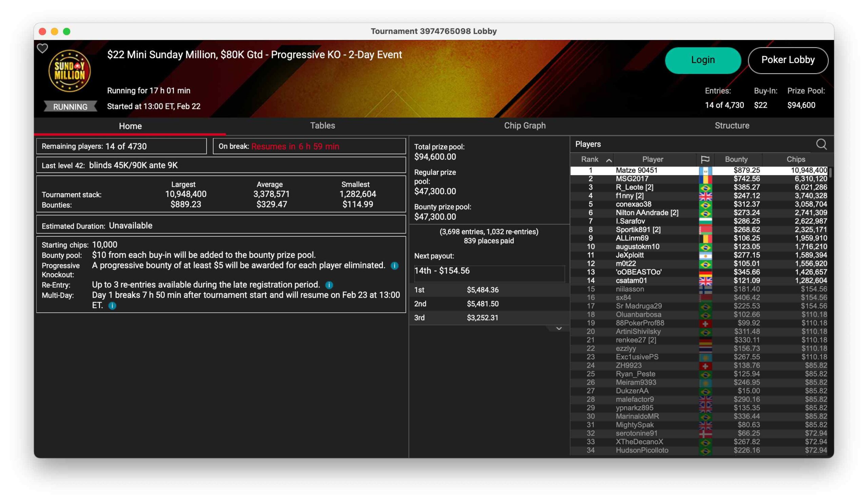868x503 pixels.
Task: Sort the list by Chips column
Action: pyautogui.click(x=795, y=159)
